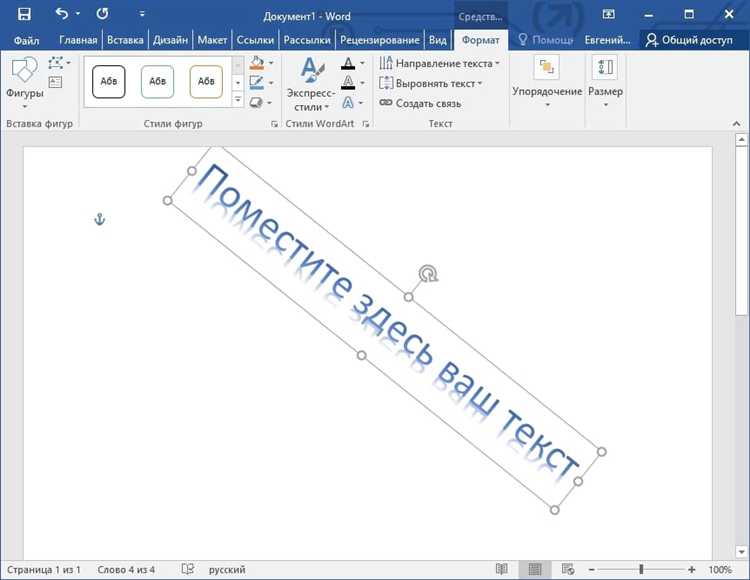Screen dimensions: 750x580
Task: Show next row of shape styles
Action: (x=238, y=82)
